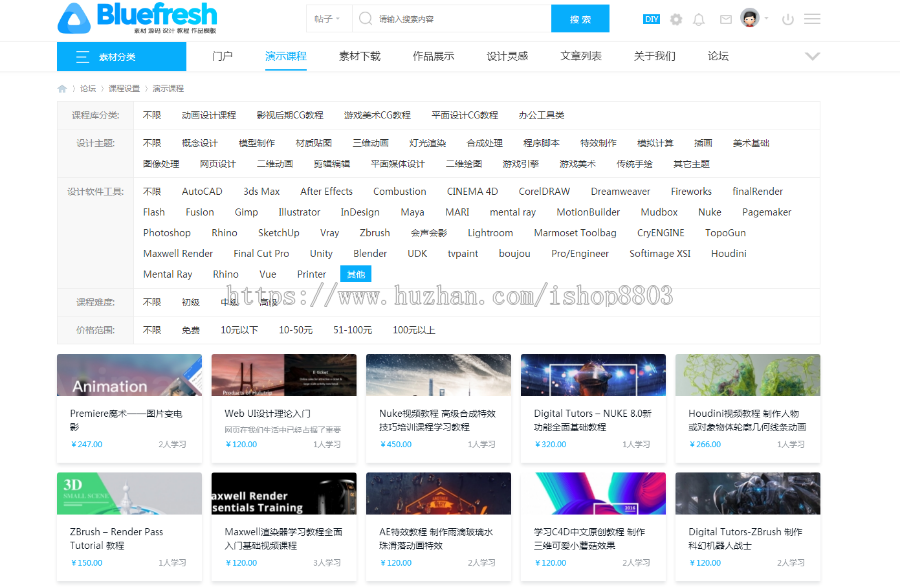
Task: Click the DIY icon in the top bar
Action: (x=651, y=19)
